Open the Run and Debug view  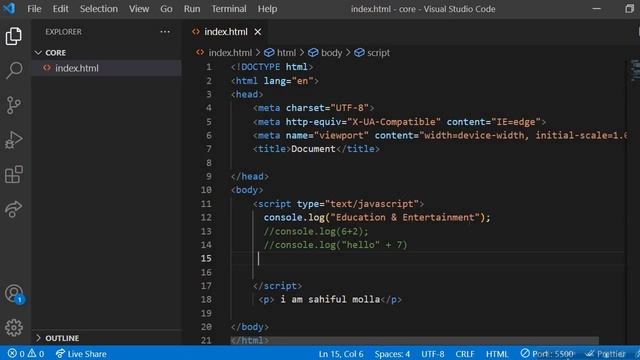point(14,140)
